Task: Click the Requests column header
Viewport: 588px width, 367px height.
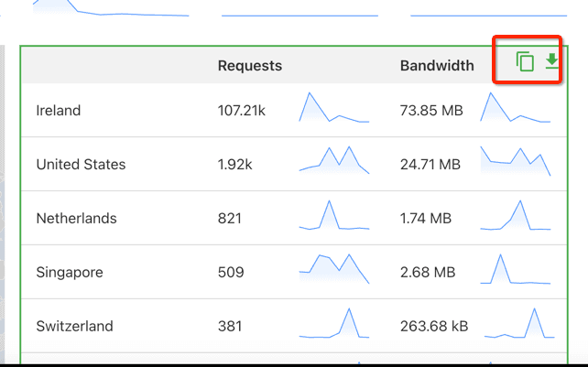Action: [249, 66]
